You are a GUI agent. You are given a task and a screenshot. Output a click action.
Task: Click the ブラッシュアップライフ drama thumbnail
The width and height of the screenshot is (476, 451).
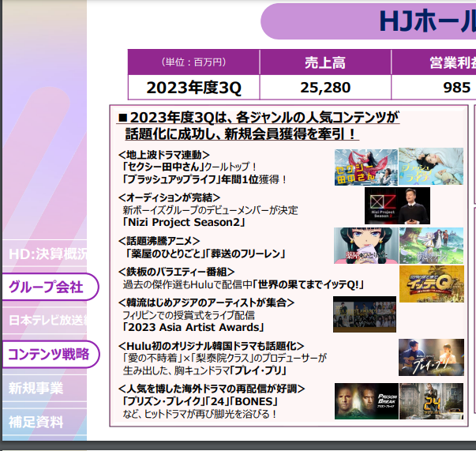[x=431, y=167]
